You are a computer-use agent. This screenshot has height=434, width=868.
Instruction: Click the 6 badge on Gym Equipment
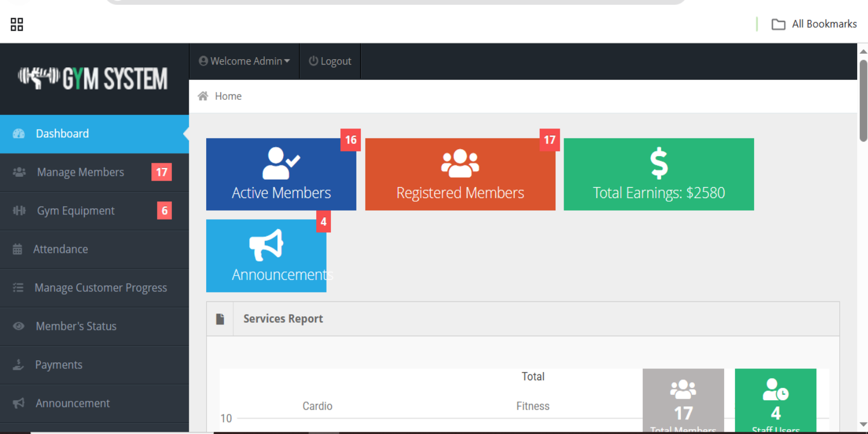coord(164,210)
